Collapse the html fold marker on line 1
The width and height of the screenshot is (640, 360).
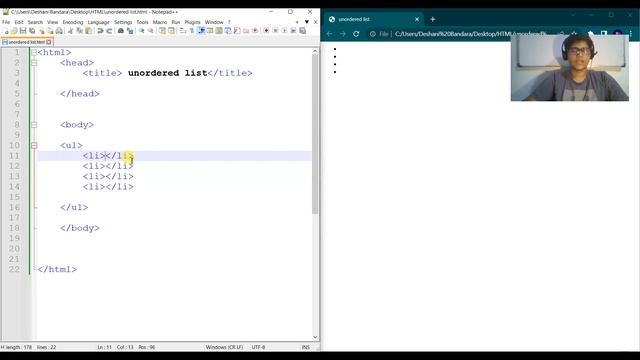34,52
